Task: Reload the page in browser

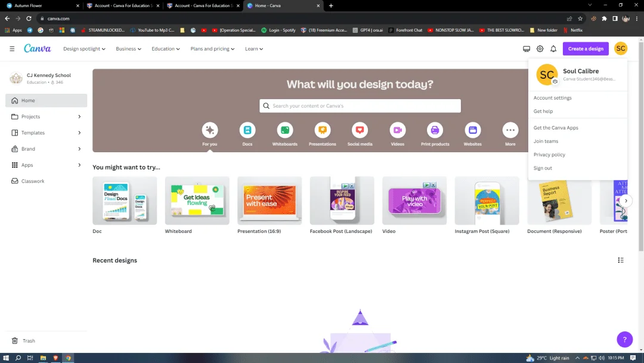Action: 29,19
